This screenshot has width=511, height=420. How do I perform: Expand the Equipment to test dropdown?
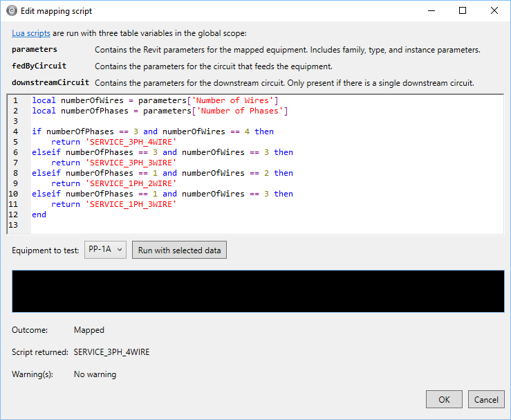tap(105, 250)
